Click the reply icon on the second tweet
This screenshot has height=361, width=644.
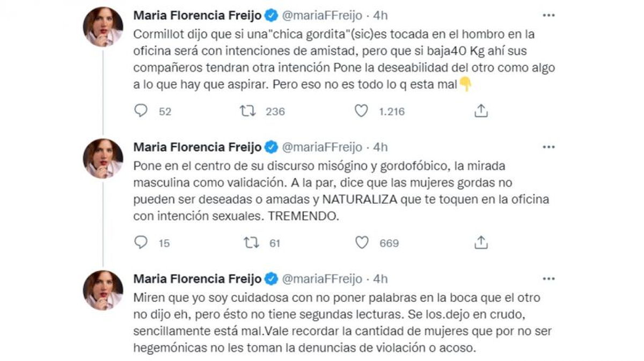(x=141, y=242)
